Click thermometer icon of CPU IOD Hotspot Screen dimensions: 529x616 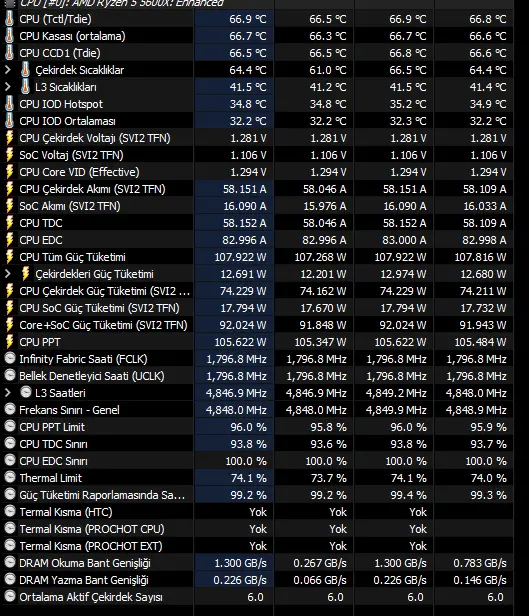(x=9, y=104)
